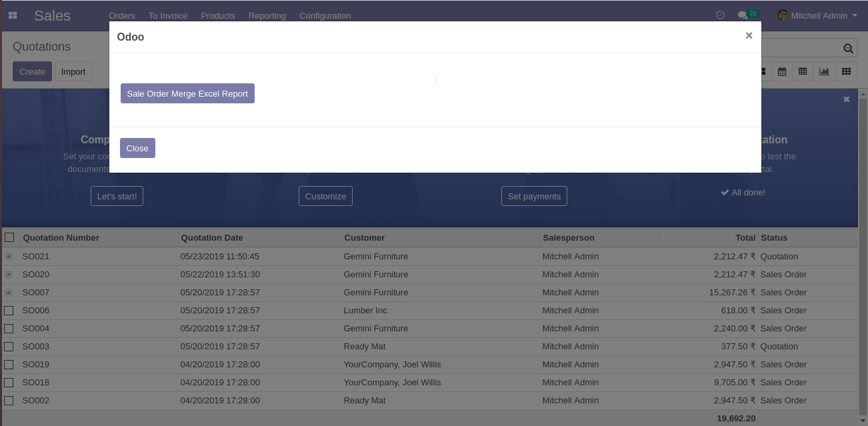Click the Let's start! button
Screen dimensions: 868x426
pyautogui.click(x=117, y=196)
